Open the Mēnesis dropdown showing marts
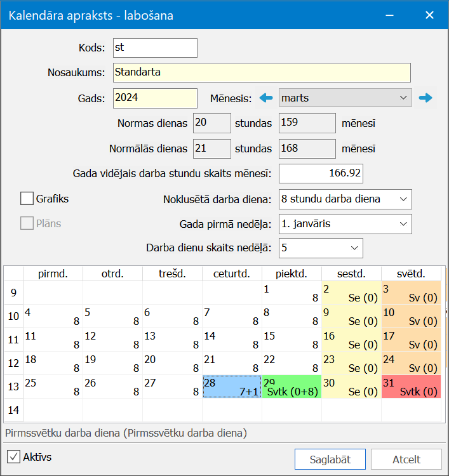The width and height of the screenshot is (449, 476). pos(345,98)
